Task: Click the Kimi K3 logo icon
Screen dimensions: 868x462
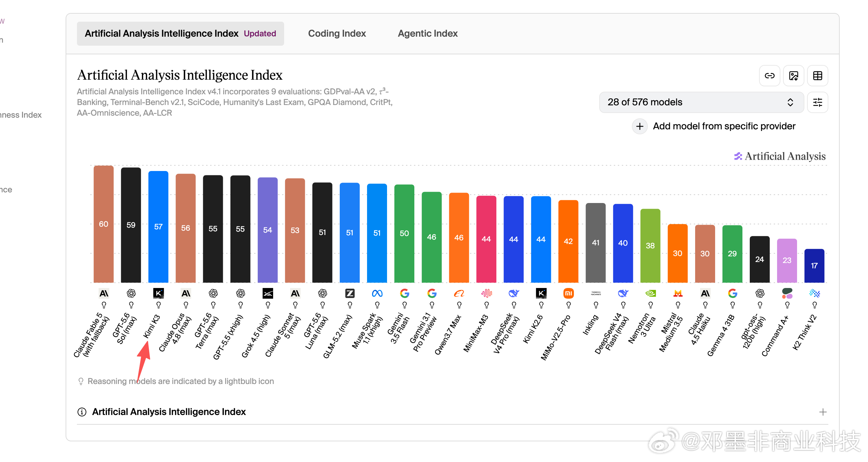Action: click(158, 293)
